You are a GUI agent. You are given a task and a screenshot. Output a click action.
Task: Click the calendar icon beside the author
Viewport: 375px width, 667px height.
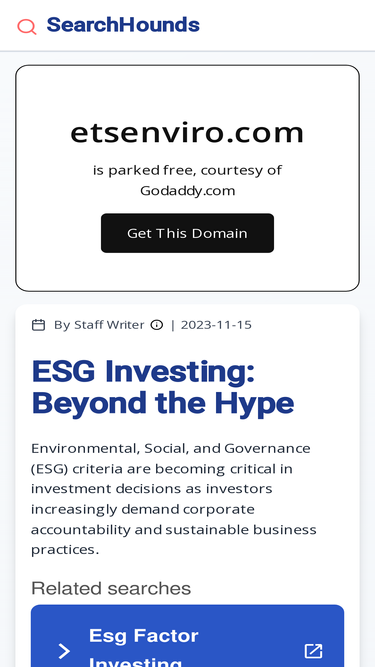[x=39, y=325]
